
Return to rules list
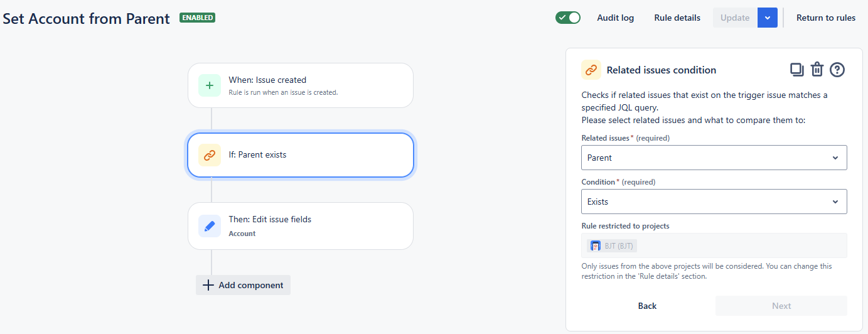(825, 18)
